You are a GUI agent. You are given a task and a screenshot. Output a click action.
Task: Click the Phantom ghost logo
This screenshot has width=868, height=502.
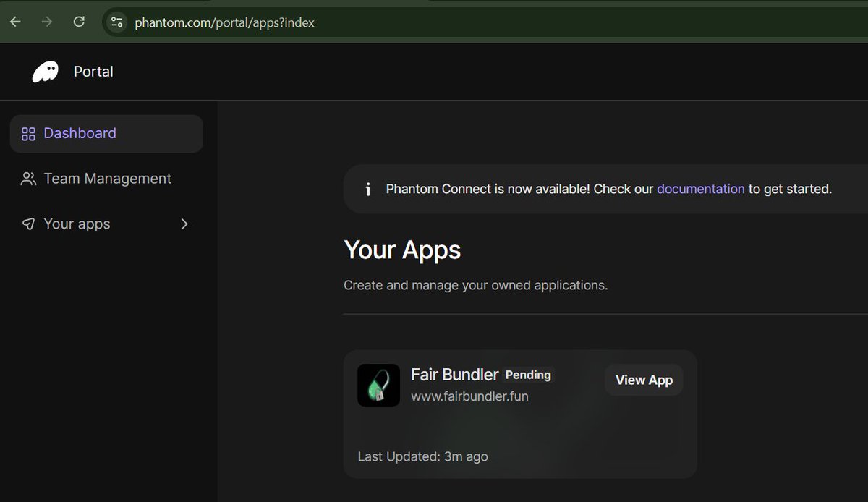[45, 72]
